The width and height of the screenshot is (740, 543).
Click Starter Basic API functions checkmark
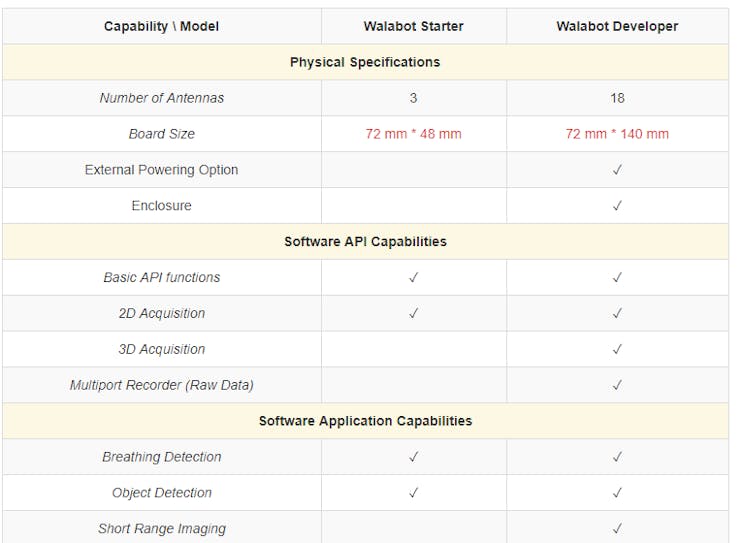click(413, 277)
